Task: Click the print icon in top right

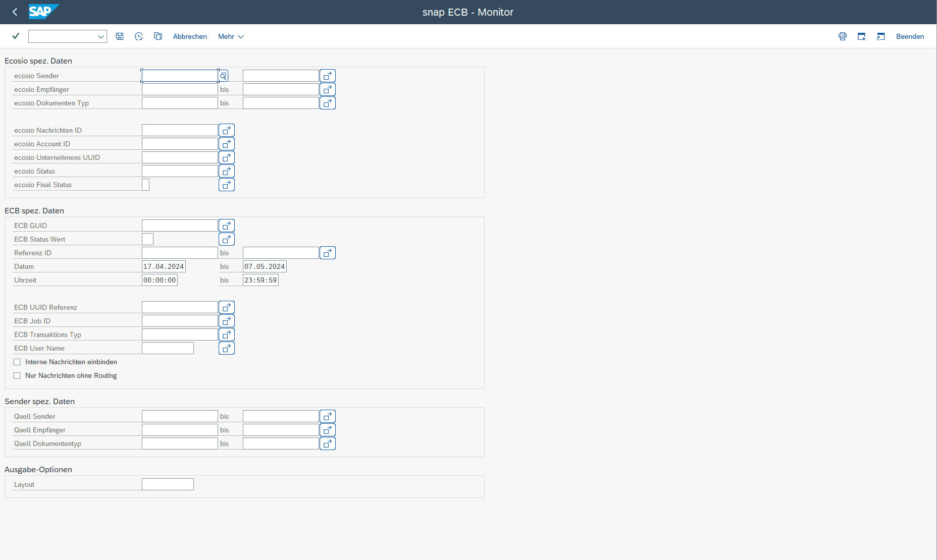Action: click(842, 36)
